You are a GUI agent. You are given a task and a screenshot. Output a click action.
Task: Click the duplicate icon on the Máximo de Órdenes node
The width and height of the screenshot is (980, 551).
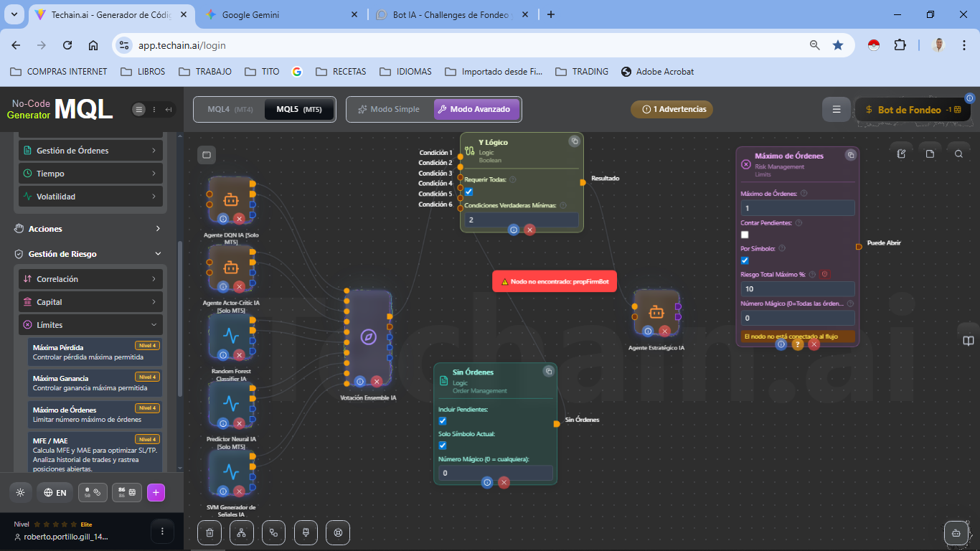pos(850,155)
